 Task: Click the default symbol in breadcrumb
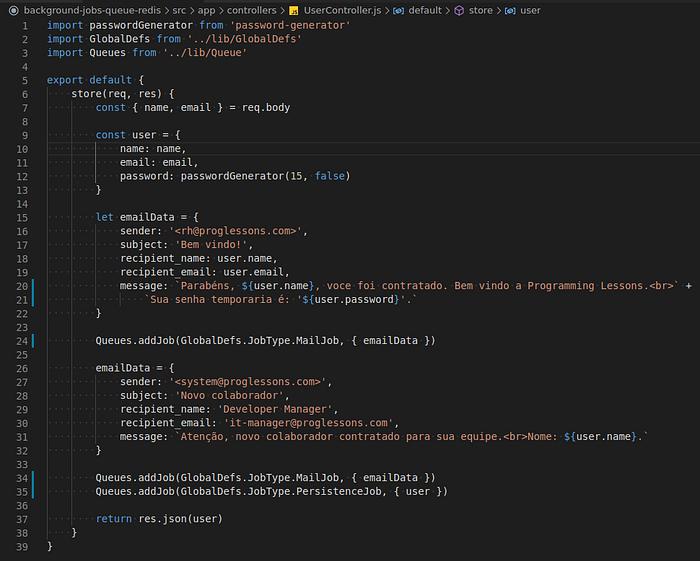[425, 10]
